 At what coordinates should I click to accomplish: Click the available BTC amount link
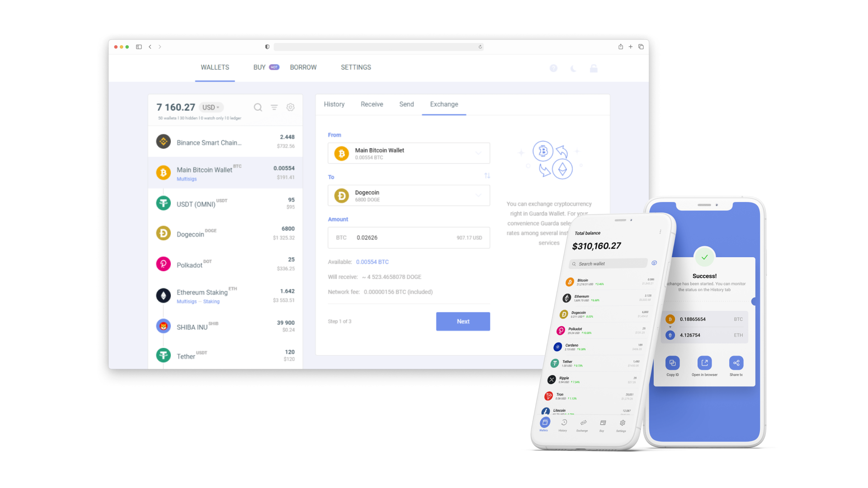tap(370, 262)
